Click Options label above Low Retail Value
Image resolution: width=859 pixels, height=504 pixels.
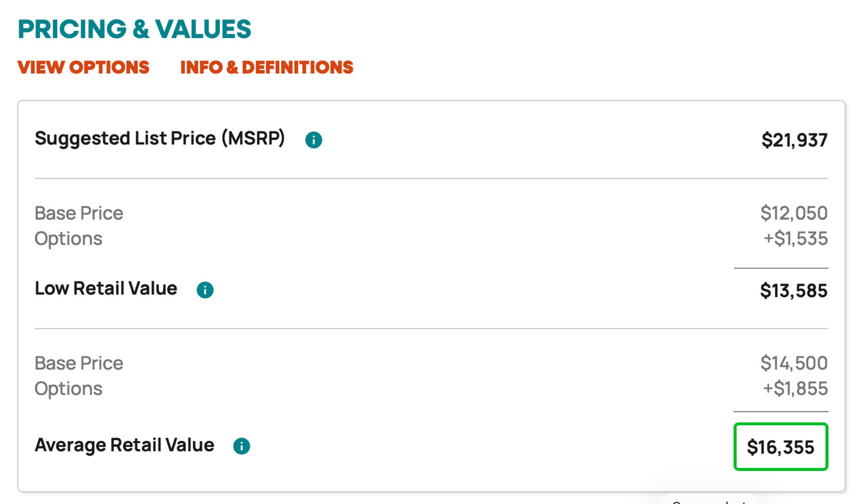(x=68, y=239)
